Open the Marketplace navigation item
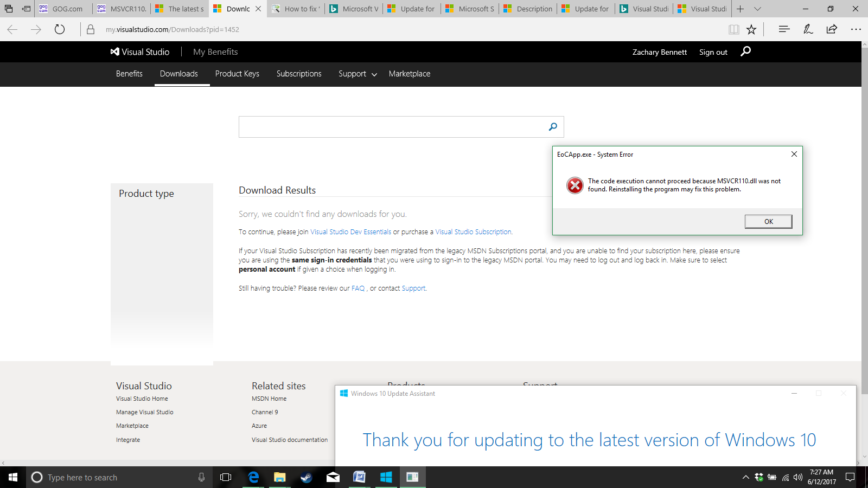The image size is (868, 488). [x=410, y=74]
